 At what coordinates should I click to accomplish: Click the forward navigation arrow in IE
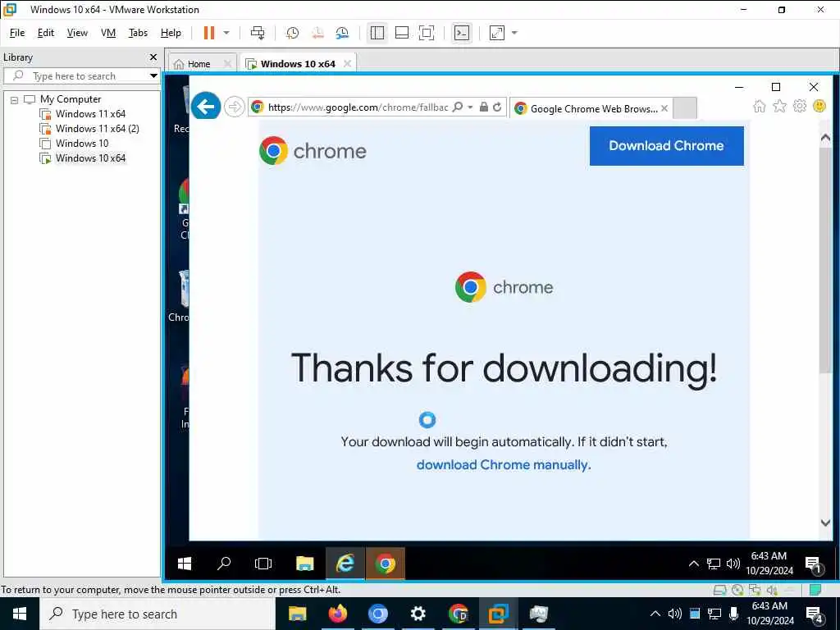point(234,107)
